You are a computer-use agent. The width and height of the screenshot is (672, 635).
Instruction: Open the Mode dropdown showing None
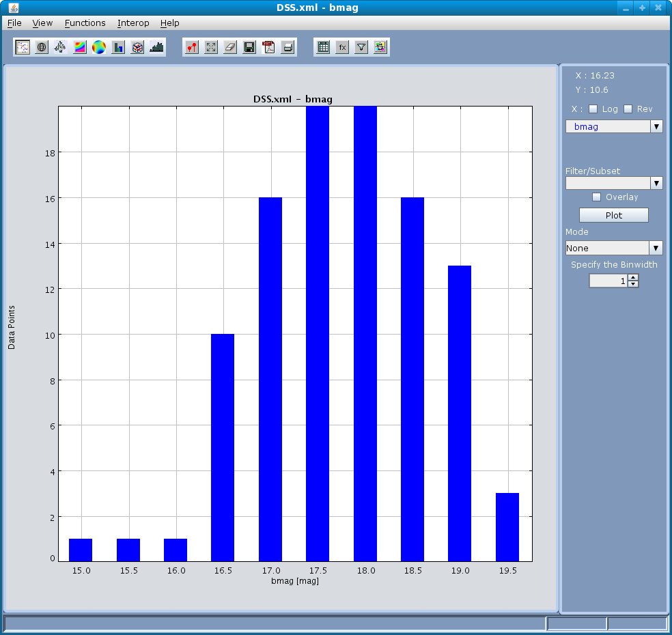(x=613, y=249)
